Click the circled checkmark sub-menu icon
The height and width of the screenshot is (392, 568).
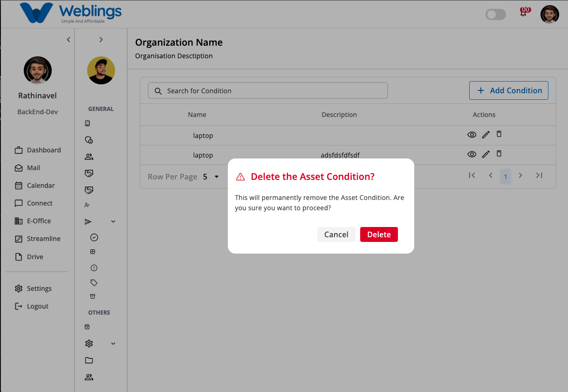click(x=94, y=238)
